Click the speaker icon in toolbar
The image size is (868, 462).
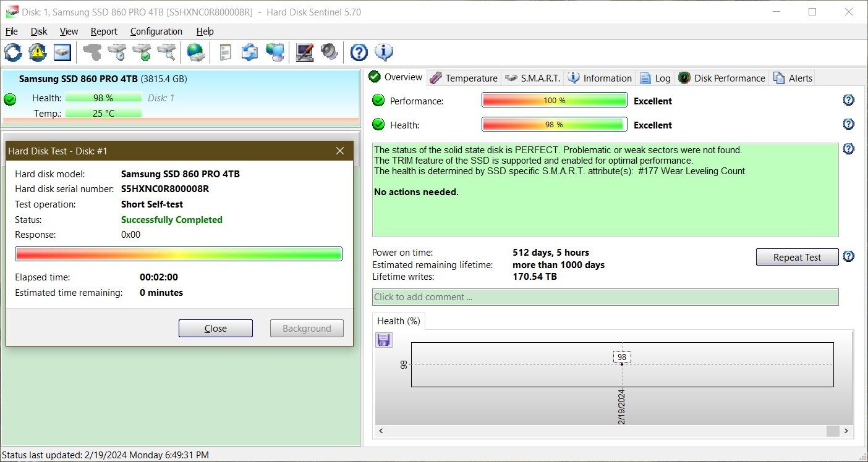pos(329,52)
